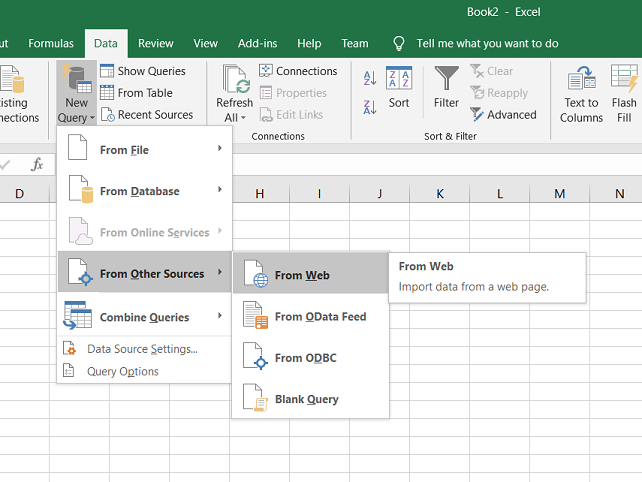Screen dimensions: 642x482
Task: Select column D header
Action: coord(19,193)
